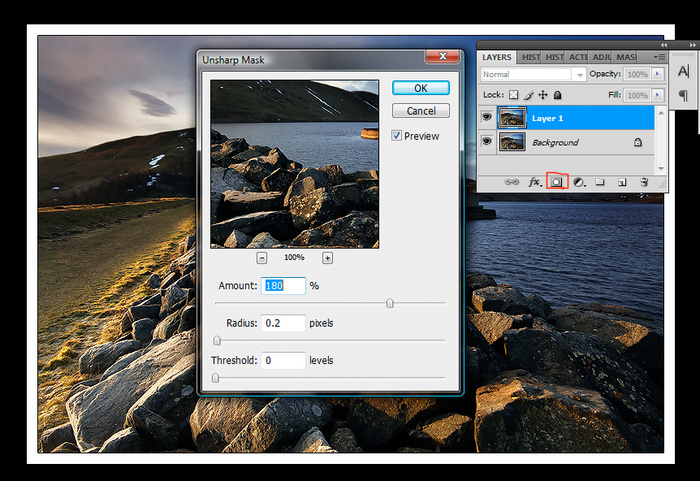Switch to the MAS panel tab
The image size is (700, 481).
[626, 57]
